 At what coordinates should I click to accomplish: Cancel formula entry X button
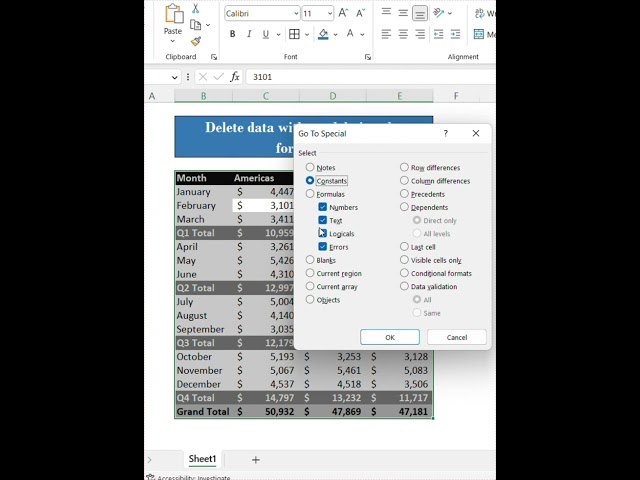point(203,77)
